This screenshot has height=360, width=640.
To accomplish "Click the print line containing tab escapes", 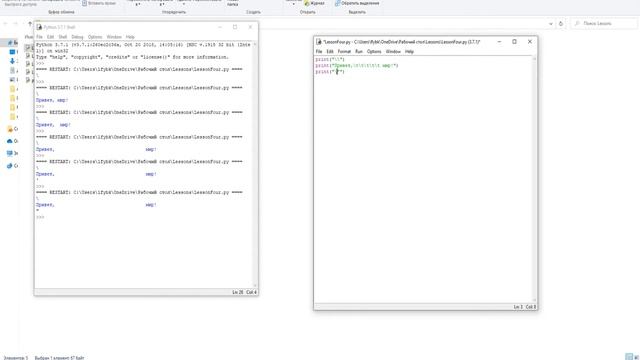I will pos(357,65).
